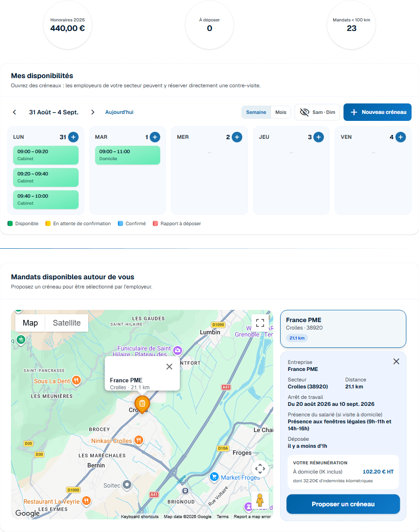Close the France PME map popup
Screen dimensions: 419x532
click(169, 367)
